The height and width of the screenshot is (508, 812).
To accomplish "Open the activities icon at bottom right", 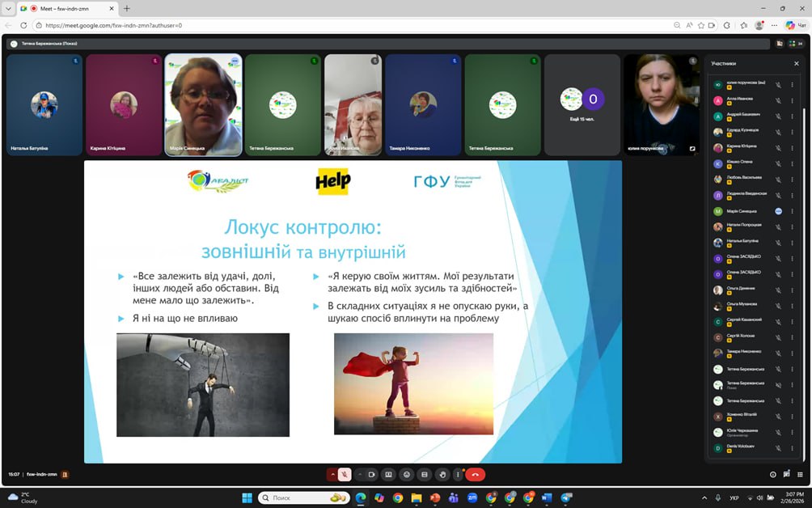I will [800, 475].
